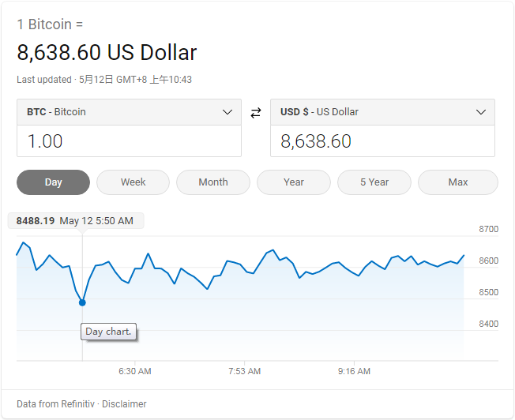Image resolution: width=515 pixels, height=420 pixels.
Task: Open the BTC Bitcoin currency dropdown
Action: pos(129,112)
